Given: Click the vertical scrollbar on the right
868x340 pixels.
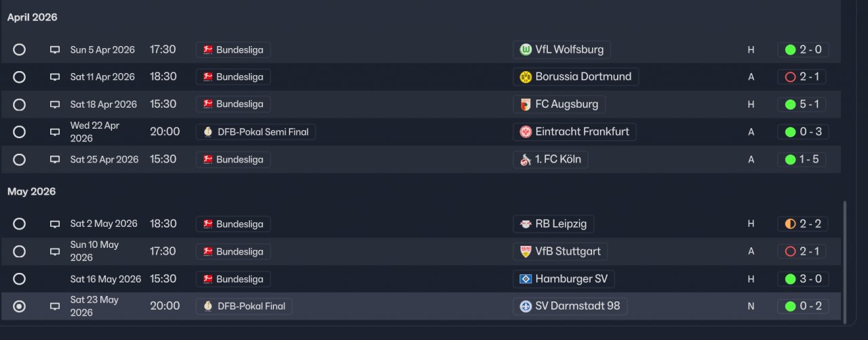Looking at the screenshot, I should [x=844, y=261].
